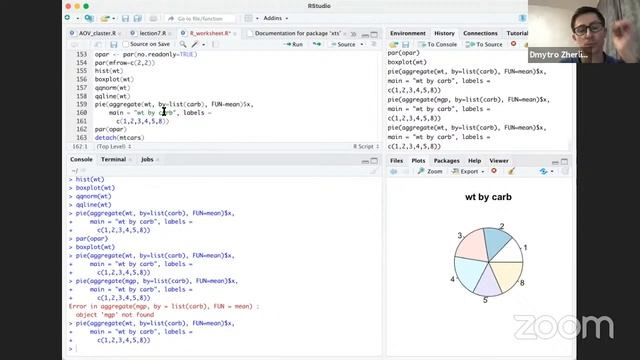Open Documentation for package 'xts' tab

click(x=297, y=33)
